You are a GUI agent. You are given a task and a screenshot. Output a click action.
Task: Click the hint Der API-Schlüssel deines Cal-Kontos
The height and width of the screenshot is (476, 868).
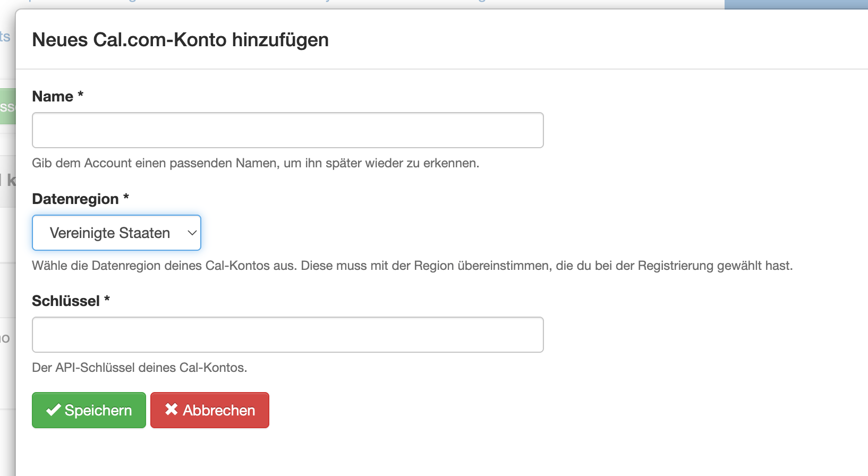point(140,368)
